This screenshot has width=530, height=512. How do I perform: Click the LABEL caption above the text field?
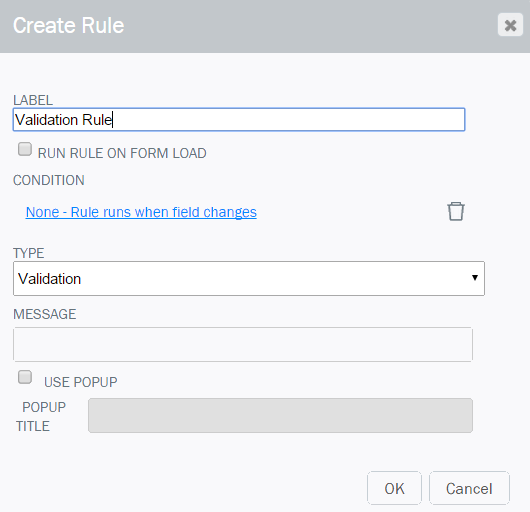coord(33,100)
